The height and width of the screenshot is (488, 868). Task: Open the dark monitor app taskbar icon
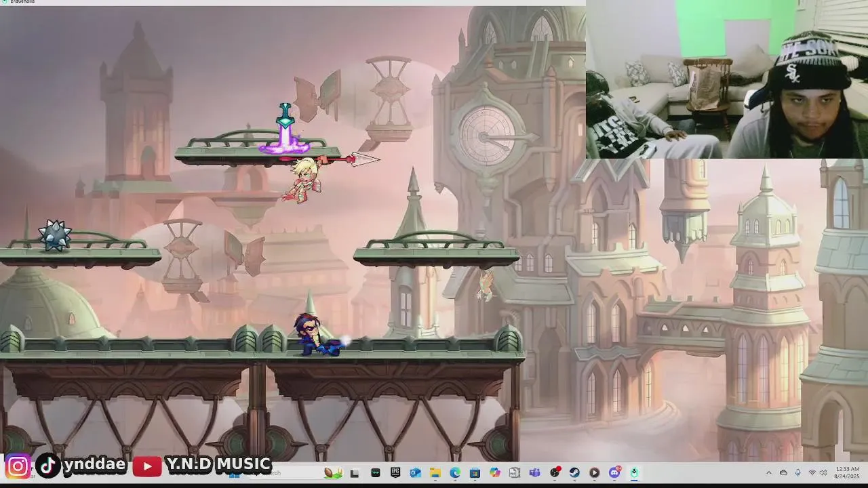pos(375,472)
